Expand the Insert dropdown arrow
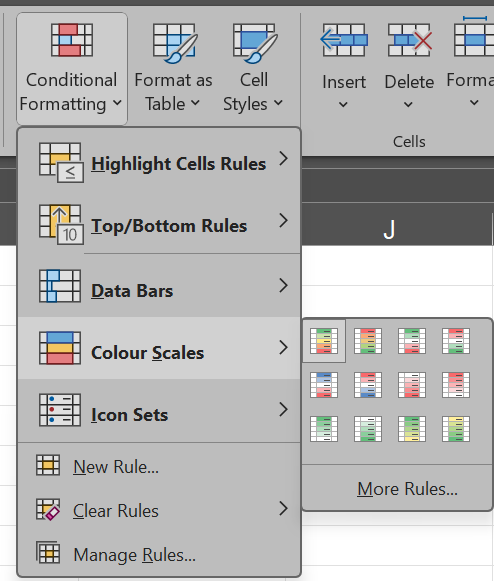Viewport: 494px width, 581px height. point(344,105)
